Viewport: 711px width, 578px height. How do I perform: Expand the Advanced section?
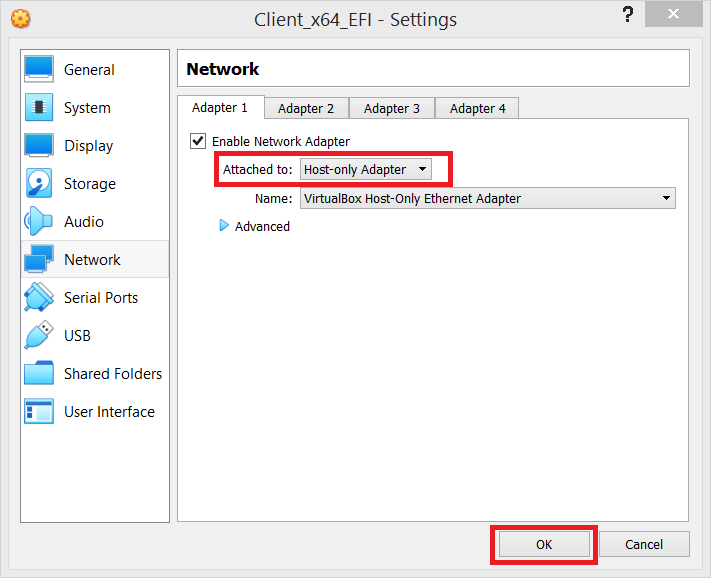(x=224, y=227)
